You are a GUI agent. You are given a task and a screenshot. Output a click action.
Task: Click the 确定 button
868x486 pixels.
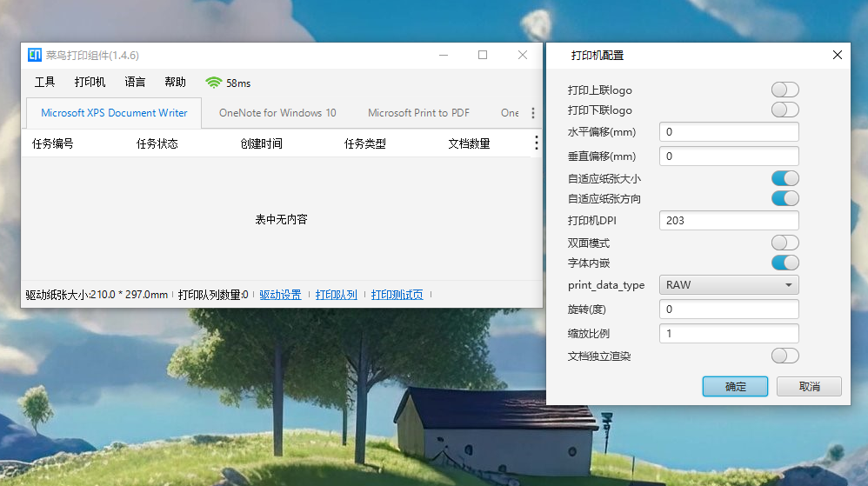click(x=735, y=386)
